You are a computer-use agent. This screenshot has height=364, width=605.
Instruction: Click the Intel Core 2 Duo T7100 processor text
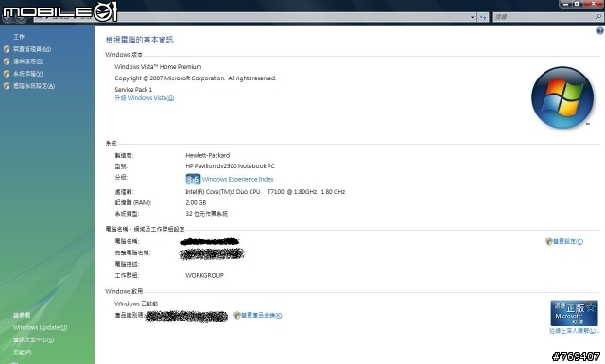click(x=265, y=192)
